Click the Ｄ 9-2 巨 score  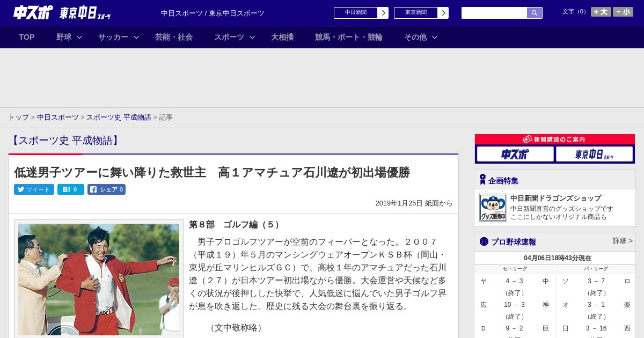pyautogui.click(x=515, y=328)
